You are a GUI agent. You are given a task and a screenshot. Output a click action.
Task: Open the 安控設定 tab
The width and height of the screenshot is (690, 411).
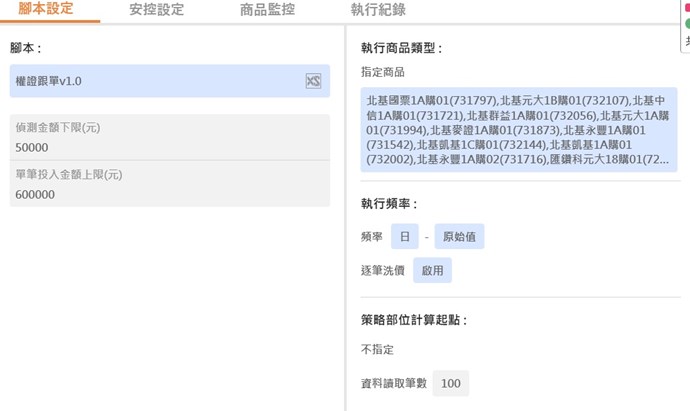156,9
